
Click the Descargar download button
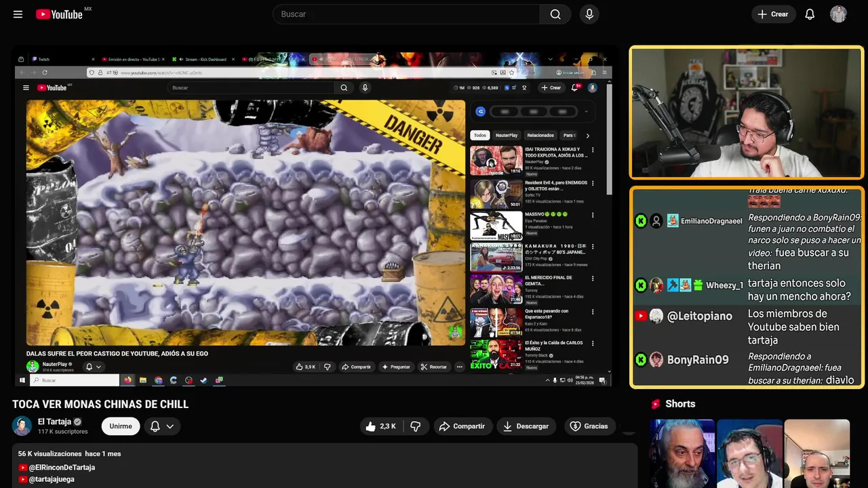(x=526, y=426)
